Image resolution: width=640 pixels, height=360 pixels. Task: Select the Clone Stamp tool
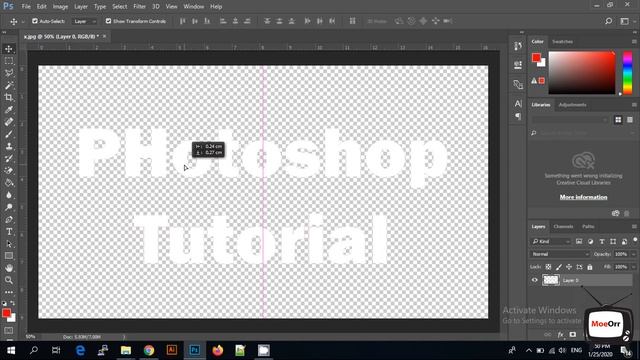click(x=9, y=146)
